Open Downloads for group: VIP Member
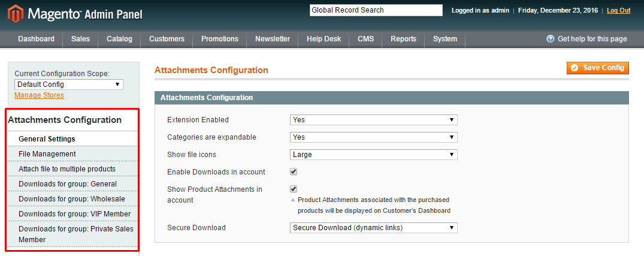Viewport: 644px width, 256px height. pyautogui.click(x=72, y=213)
